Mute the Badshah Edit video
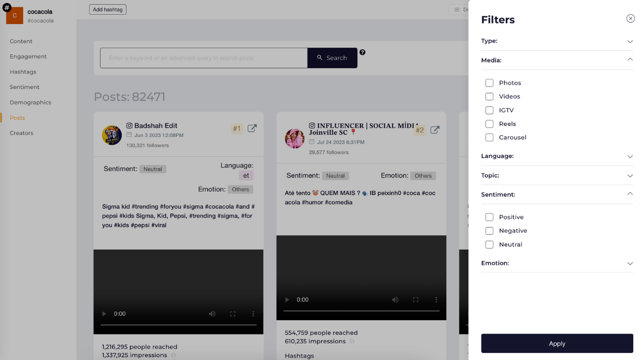Screen dimensions: 644x360 [212, 313]
